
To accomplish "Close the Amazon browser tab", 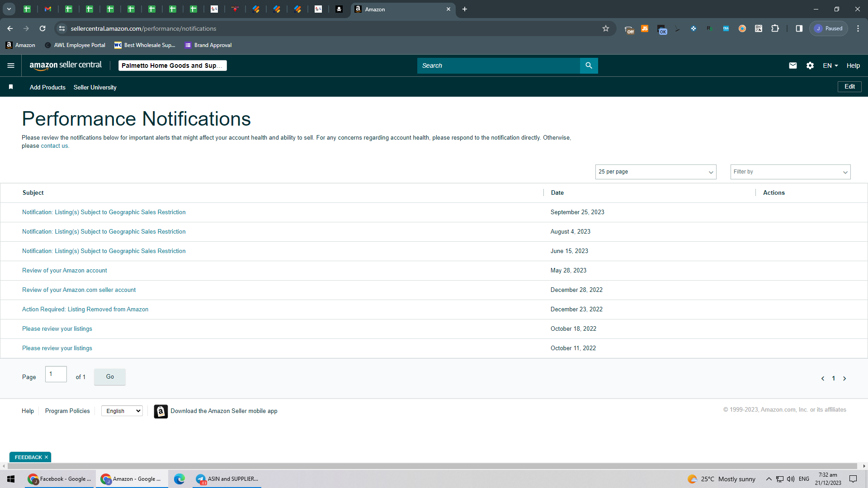I will pos(448,9).
